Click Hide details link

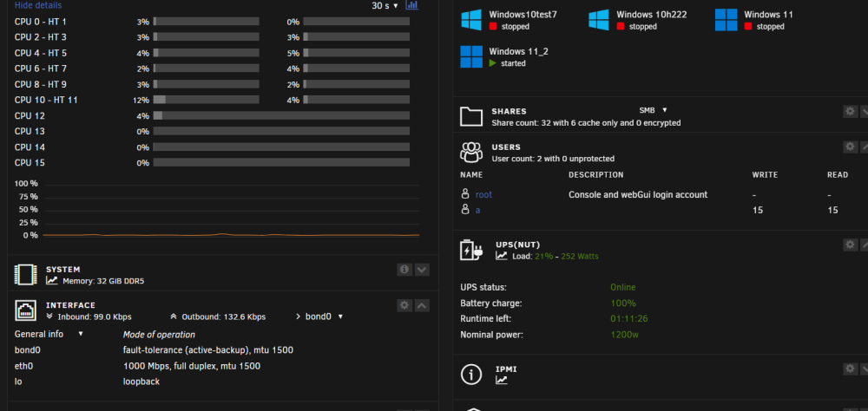38,5
